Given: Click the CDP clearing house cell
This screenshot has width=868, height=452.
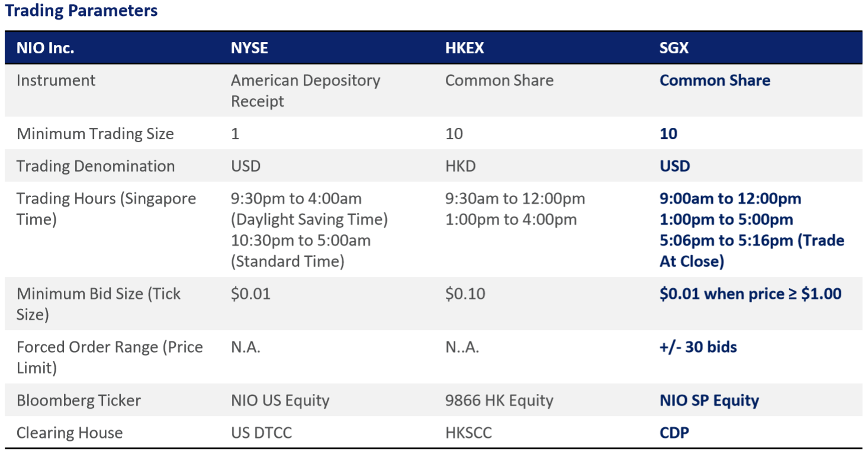Looking at the screenshot, I should 674,432.
